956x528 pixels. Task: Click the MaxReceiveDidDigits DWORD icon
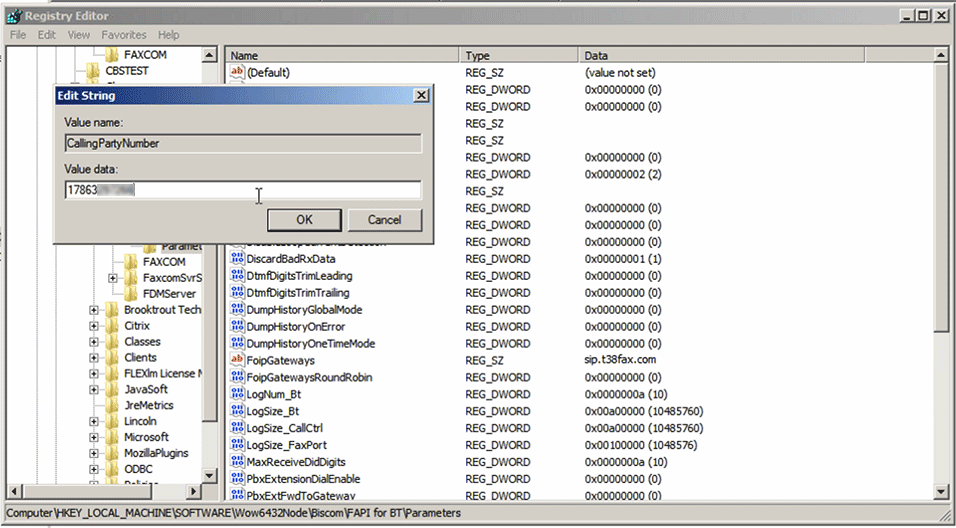pos(237,462)
